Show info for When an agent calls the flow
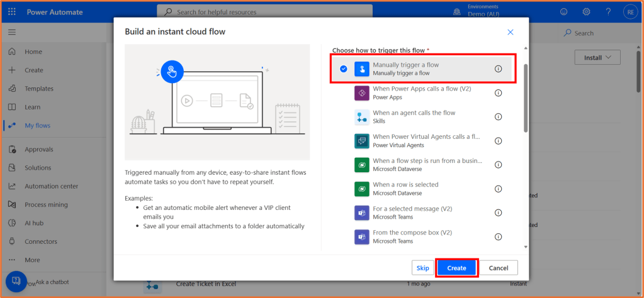 pyautogui.click(x=498, y=117)
